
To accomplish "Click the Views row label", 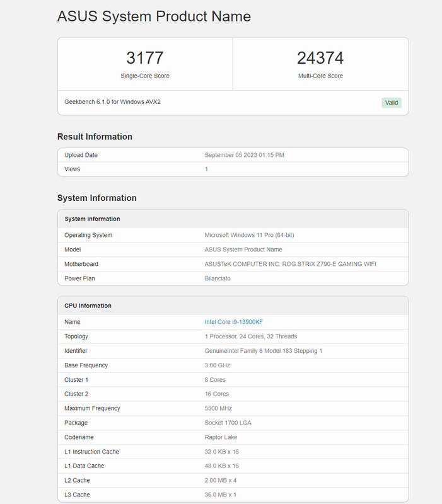I will click(x=72, y=169).
